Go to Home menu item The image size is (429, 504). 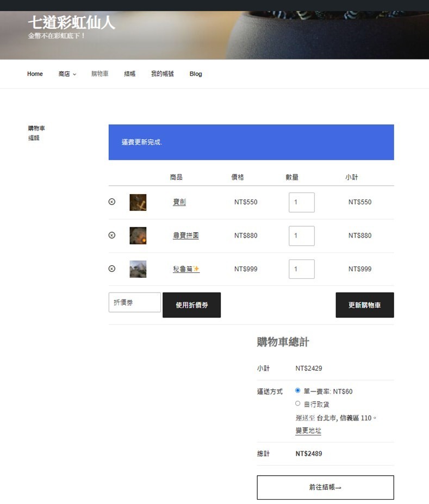(35, 74)
